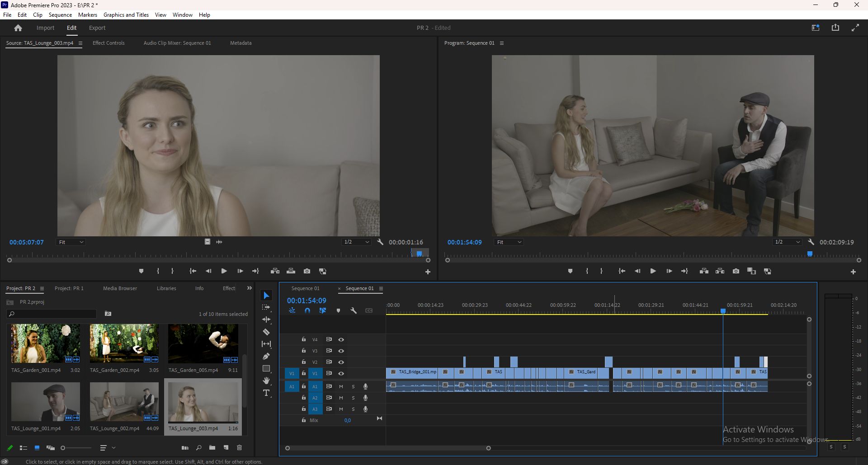Open Graphics and Titles menu
Image resolution: width=868 pixels, height=465 pixels.
click(x=126, y=14)
